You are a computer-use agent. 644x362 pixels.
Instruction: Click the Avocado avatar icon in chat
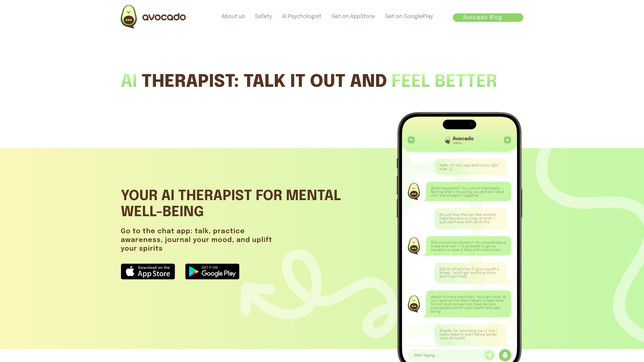[x=414, y=191]
